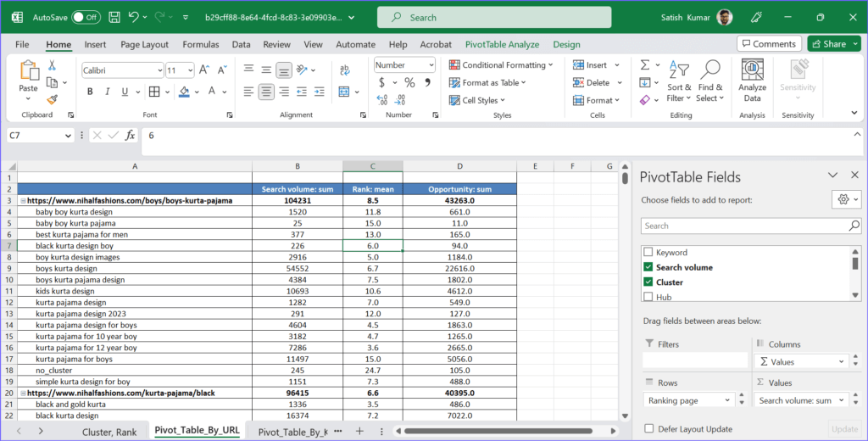
Task: Add new sheet plus button
Action: pyautogui.click(x=359, y=431)
